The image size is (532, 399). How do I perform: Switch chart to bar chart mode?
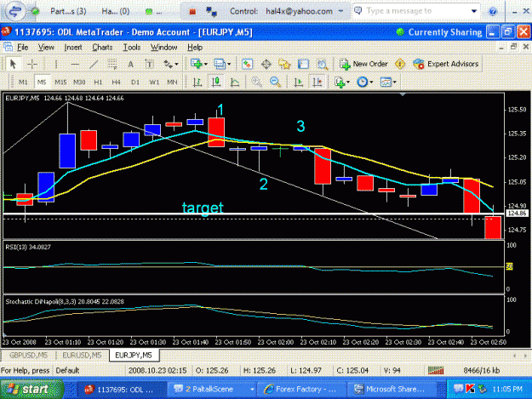197,82
